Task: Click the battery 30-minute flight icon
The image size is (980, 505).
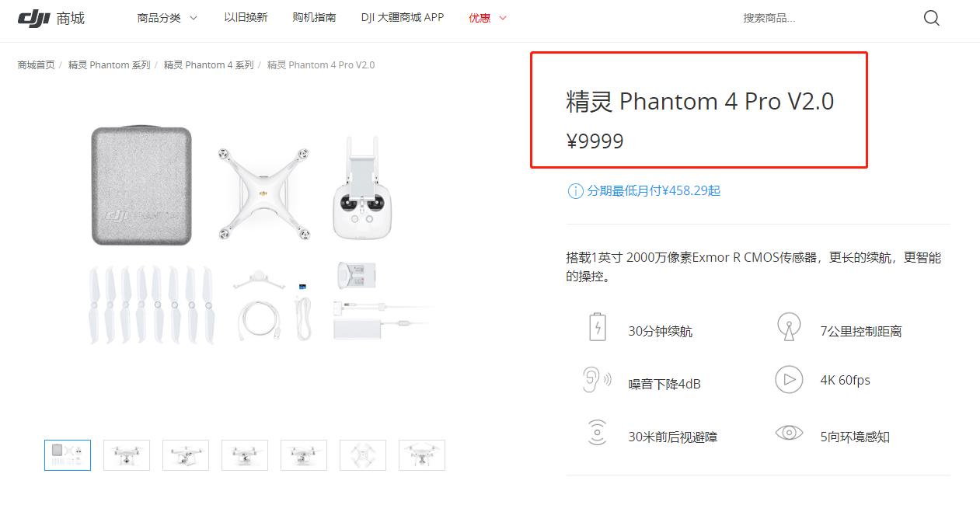Action: 597,327
